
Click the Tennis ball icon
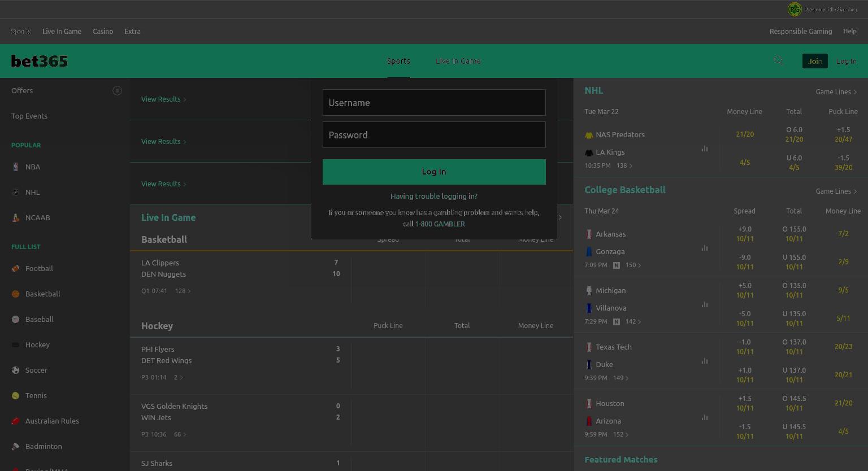[15, 395]
